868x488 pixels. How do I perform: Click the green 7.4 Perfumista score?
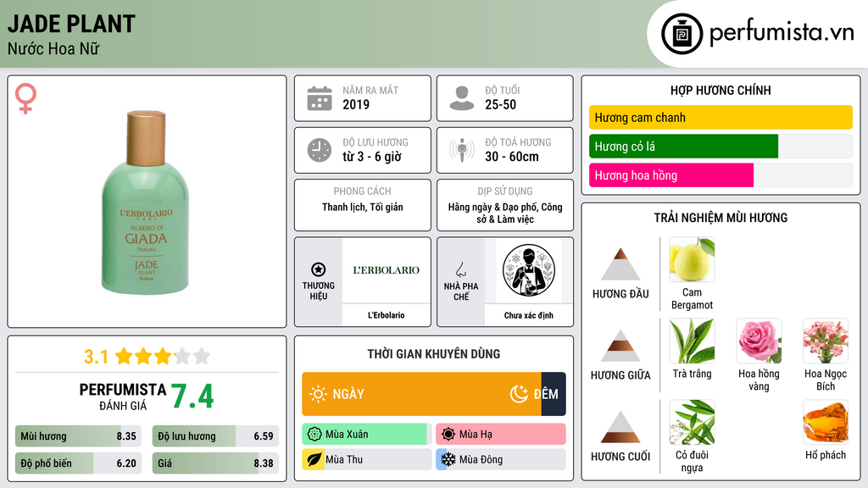[x=192, y=396]
